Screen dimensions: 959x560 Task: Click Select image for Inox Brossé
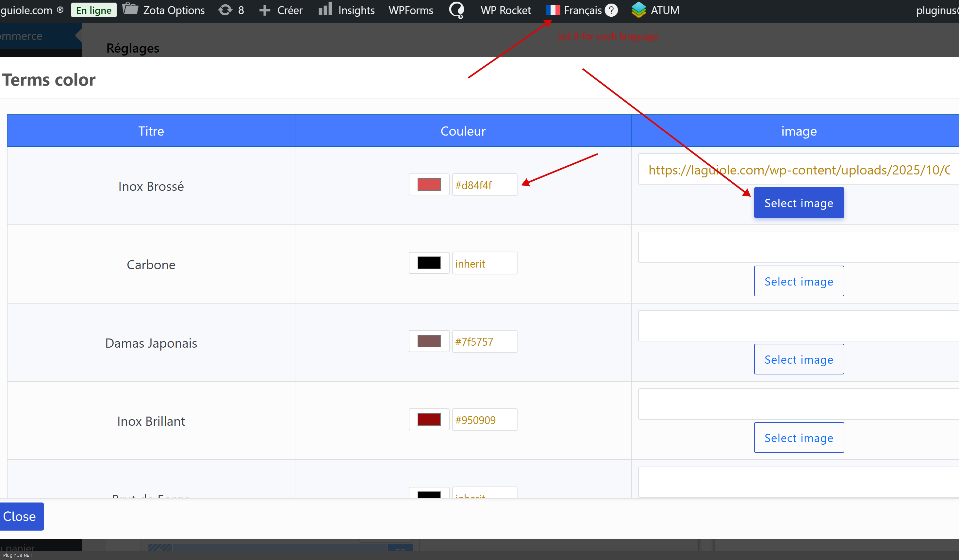coord(799,203)
